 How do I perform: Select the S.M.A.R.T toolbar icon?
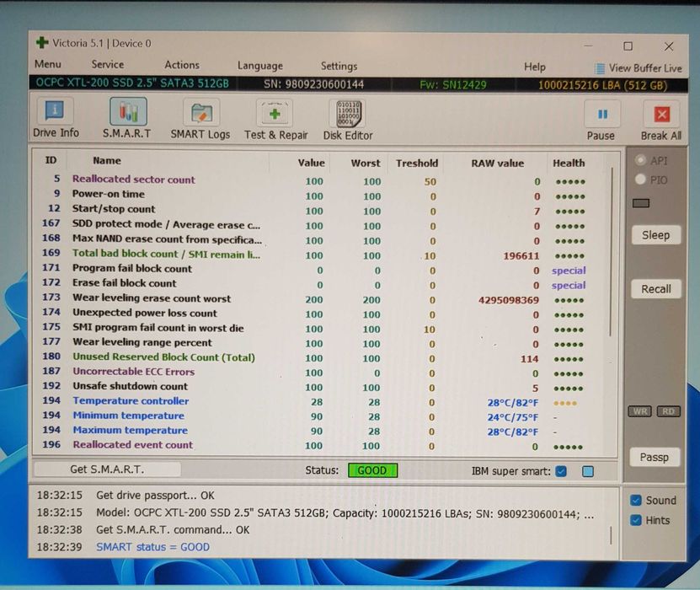128,111
